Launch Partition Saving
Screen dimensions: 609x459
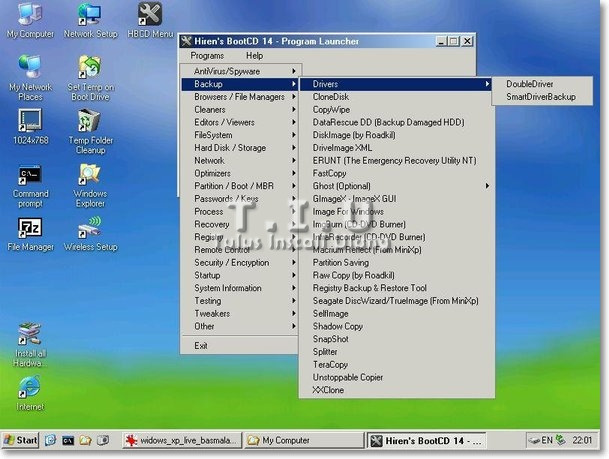[x=397, y=263]
